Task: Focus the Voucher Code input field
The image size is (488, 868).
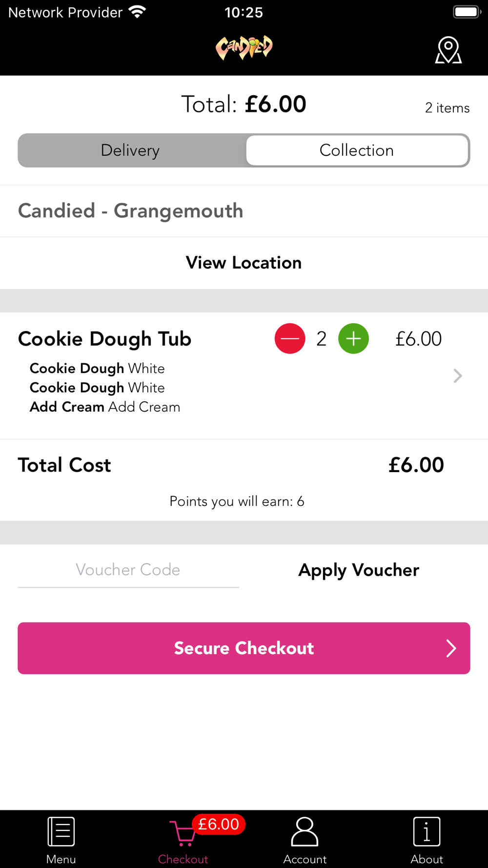Action: [x=128, y=570]
